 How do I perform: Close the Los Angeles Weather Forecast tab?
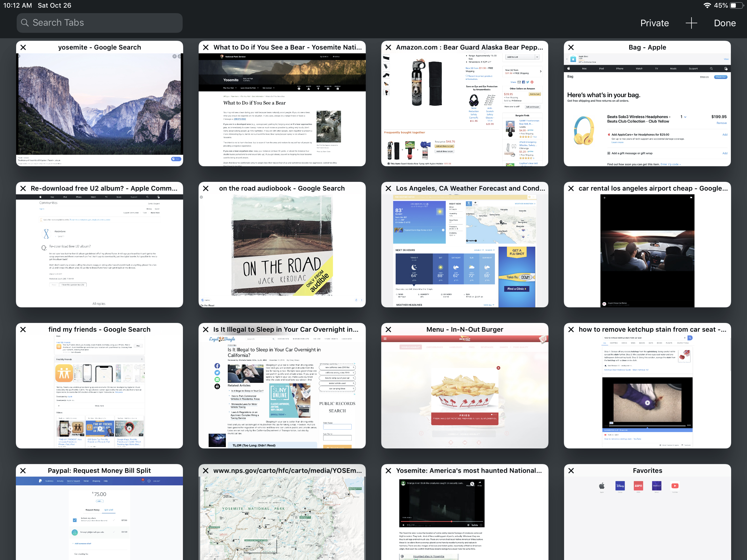388,188
